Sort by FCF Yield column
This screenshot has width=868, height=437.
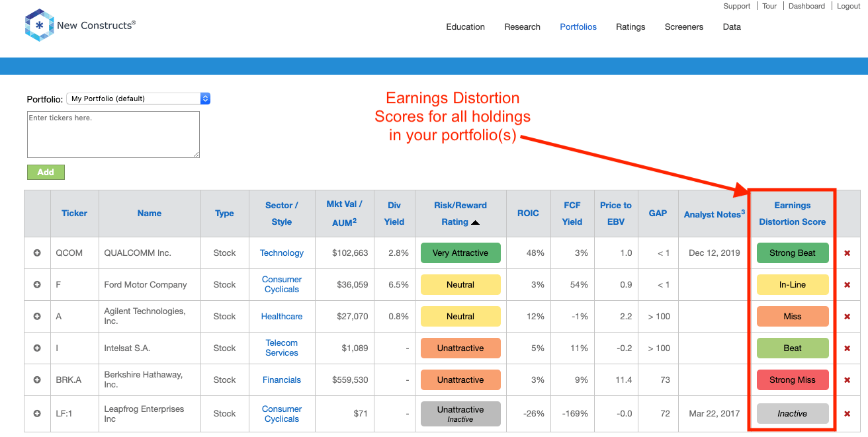pos(572,214)
